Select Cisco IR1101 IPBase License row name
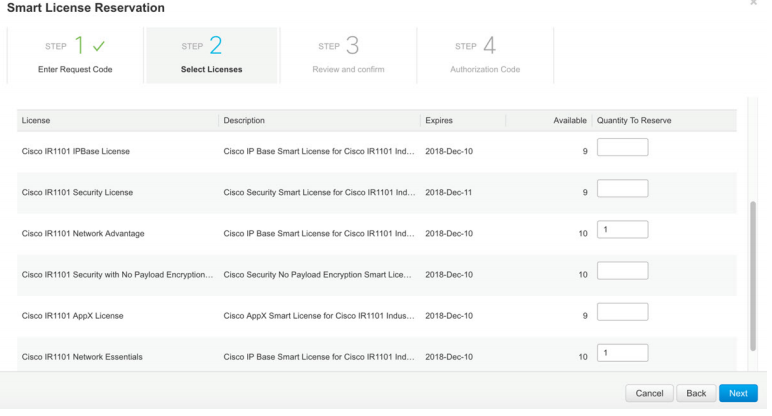 click(x=75, y=151)
